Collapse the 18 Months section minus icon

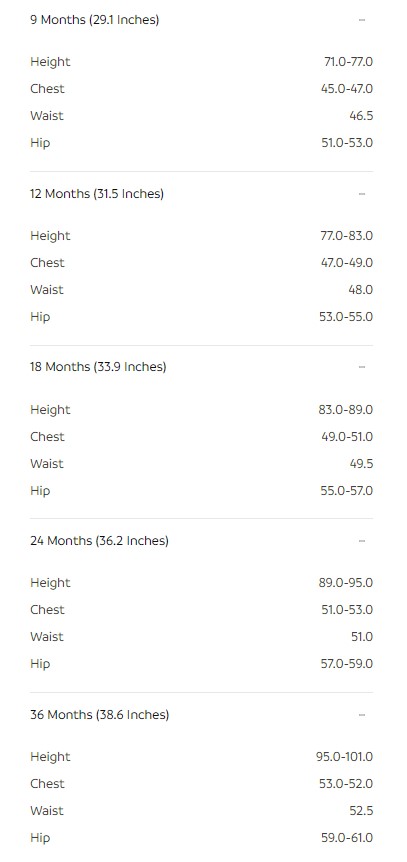point(361,367)
